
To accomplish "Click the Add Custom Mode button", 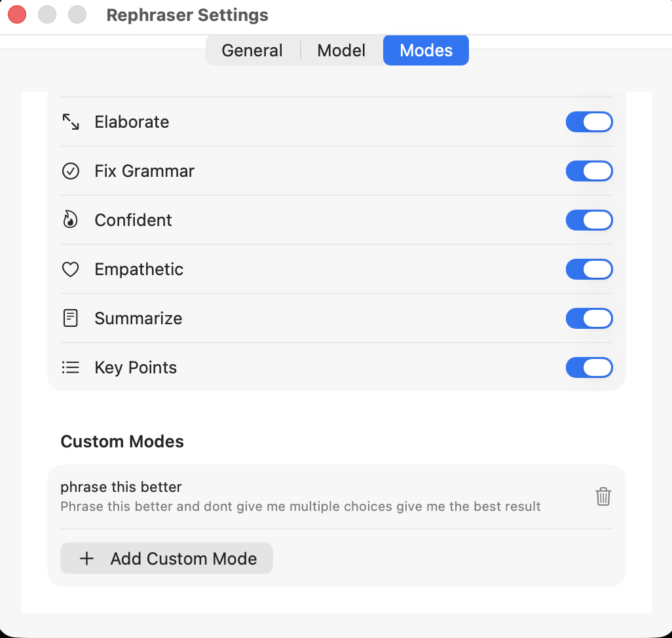I will pos(166,558).
